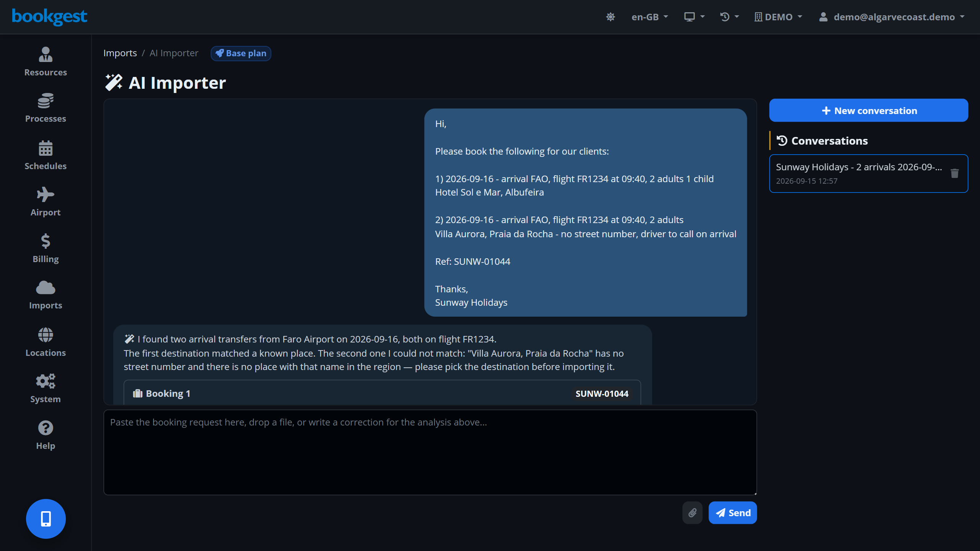
Task: Click the AI Importer breadcrumb text
Action: 174,53
